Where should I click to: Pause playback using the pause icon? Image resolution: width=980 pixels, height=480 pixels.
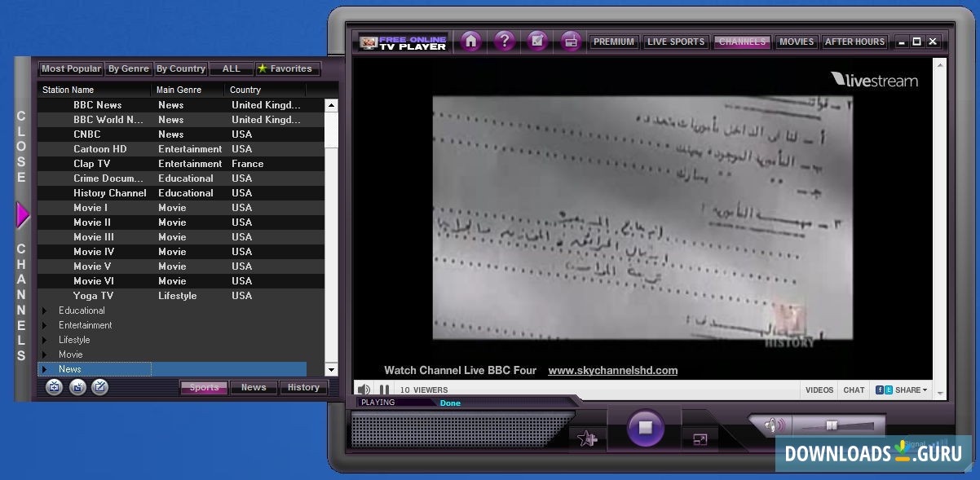click(x=383, y=390)
